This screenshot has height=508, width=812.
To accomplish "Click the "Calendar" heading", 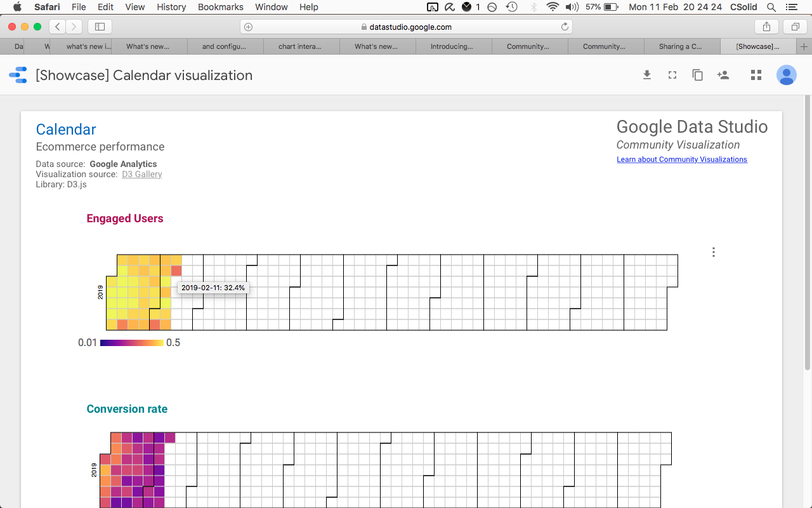I will 66,130.
